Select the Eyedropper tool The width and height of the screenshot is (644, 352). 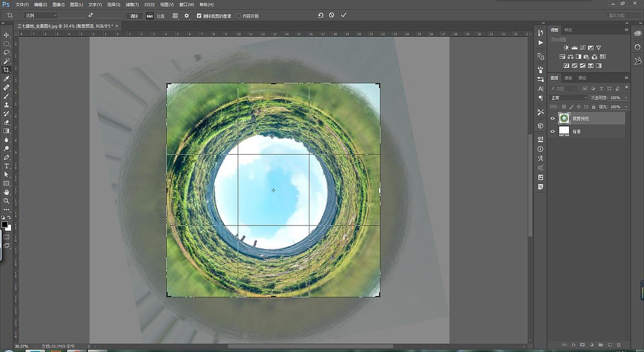point(7,79)
